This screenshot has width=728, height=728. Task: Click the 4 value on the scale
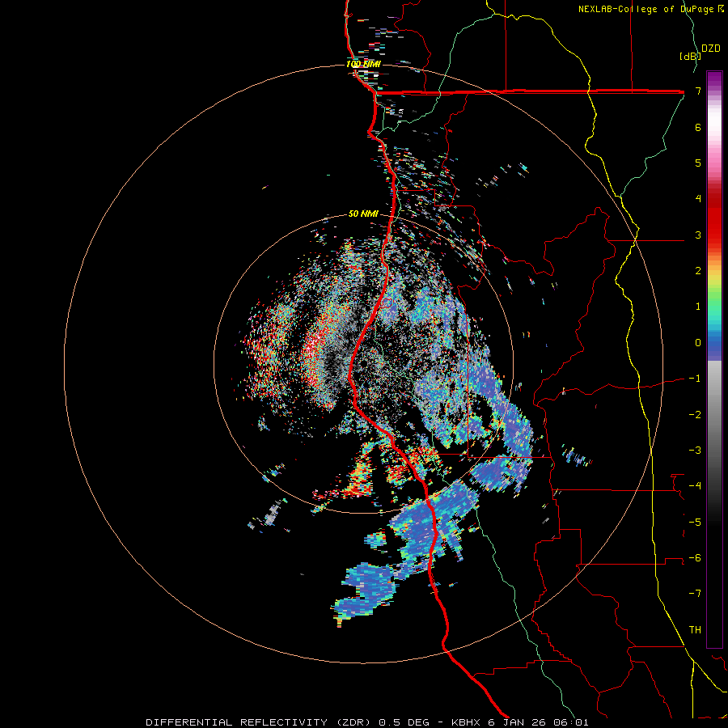pos(698,199)
